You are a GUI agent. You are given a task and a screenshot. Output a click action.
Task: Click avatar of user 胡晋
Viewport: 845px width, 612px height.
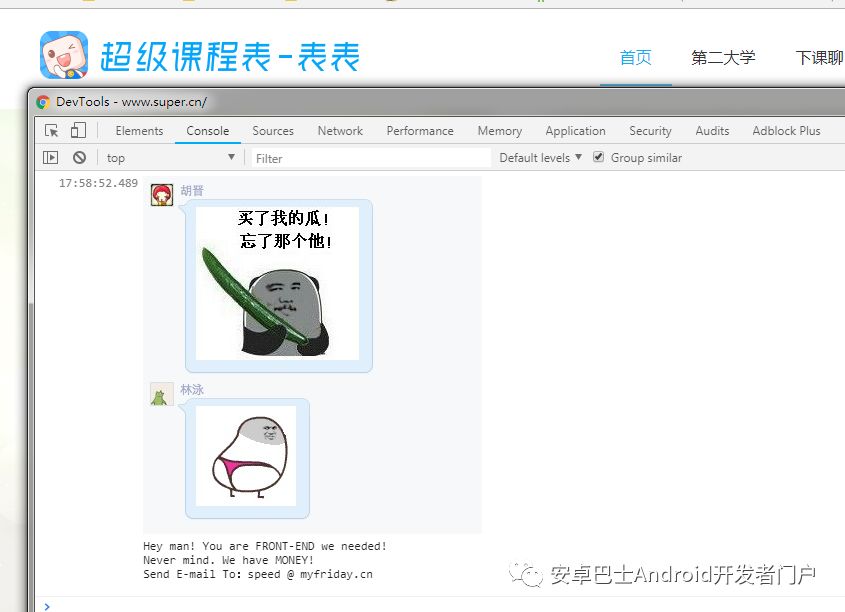[x=162, y=194]
